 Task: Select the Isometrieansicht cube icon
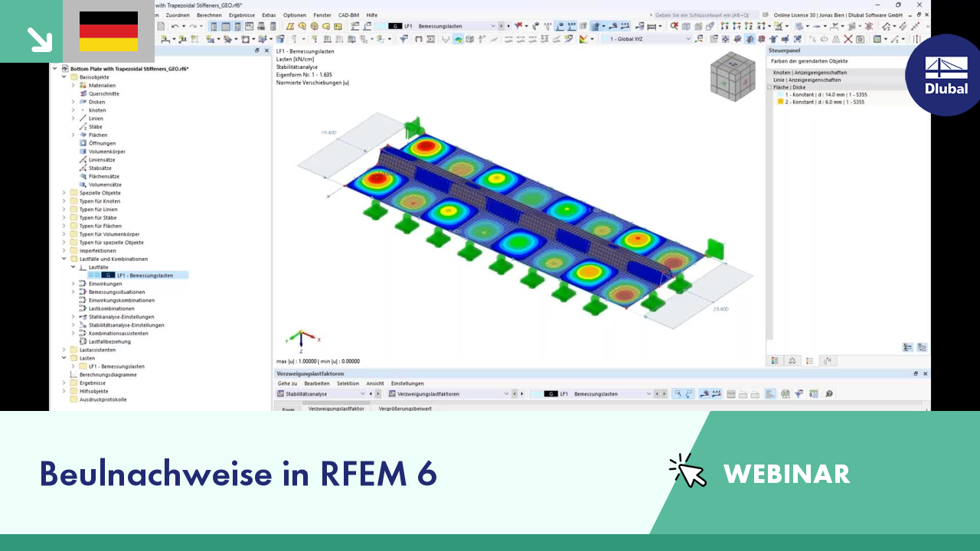(x=733, y=76)
